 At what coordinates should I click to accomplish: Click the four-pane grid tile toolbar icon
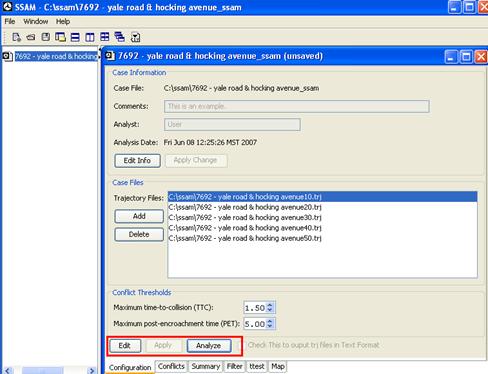click(x=105, y=37)
